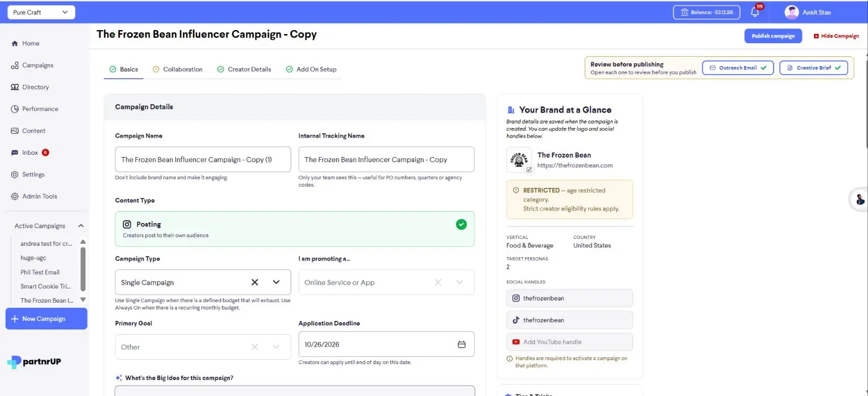The height and width of the screenshot is (396, 868).
Task: Open the Phil Test Email campaign
Action: pos(40,272)
